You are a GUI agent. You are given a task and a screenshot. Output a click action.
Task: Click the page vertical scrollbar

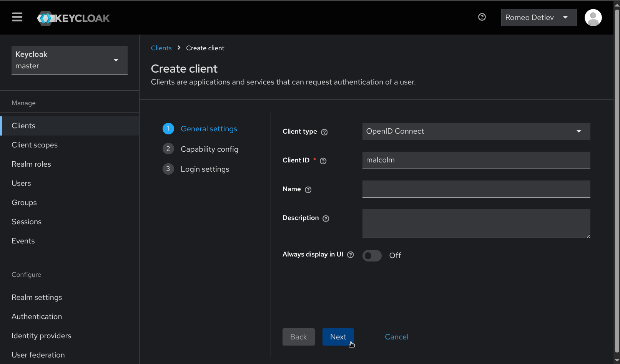[x=617, y=180]
